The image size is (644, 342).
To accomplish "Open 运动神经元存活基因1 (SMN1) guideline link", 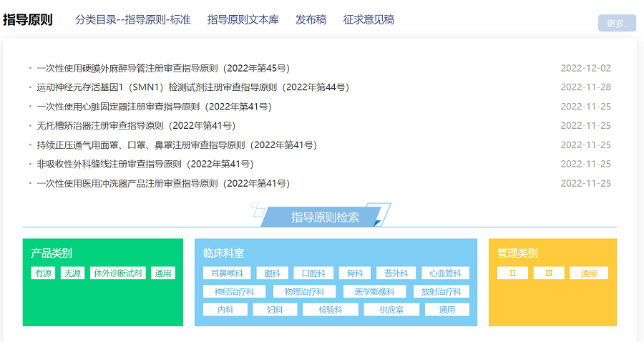I will 192,87.
